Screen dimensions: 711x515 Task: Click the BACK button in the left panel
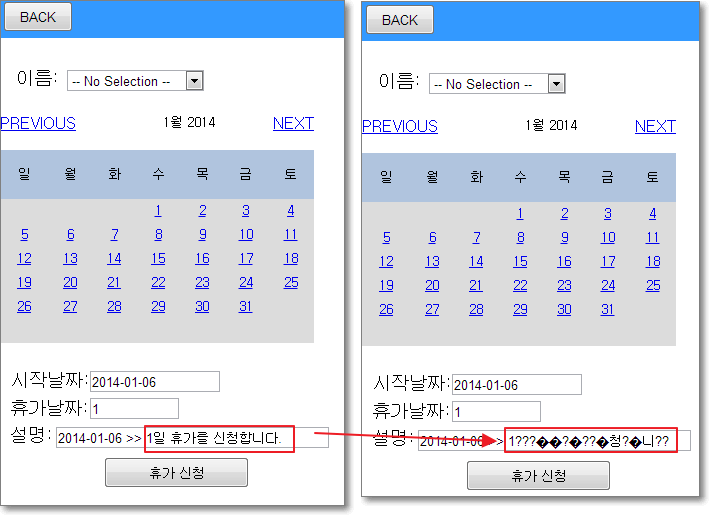(x=38, y=17)
